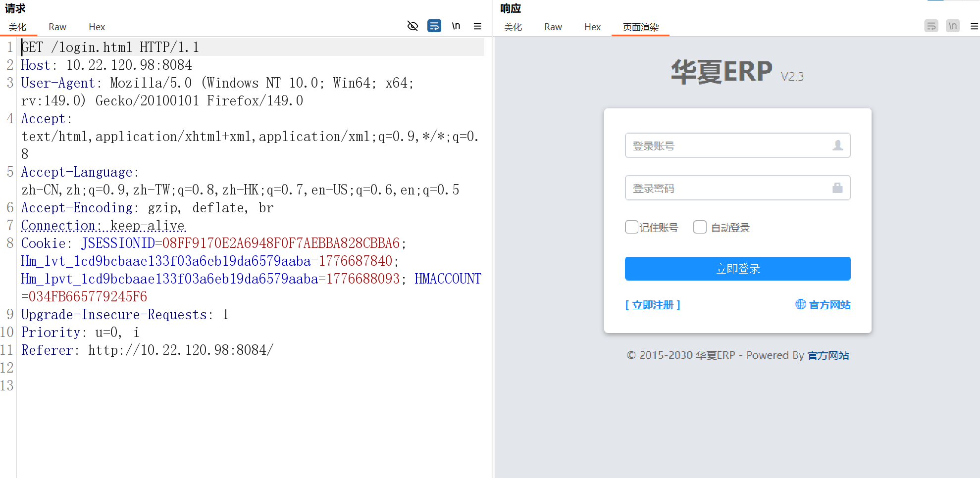Click Connection: keep-alive header
This screenshot has height=478, width=980.
point(103,225)
